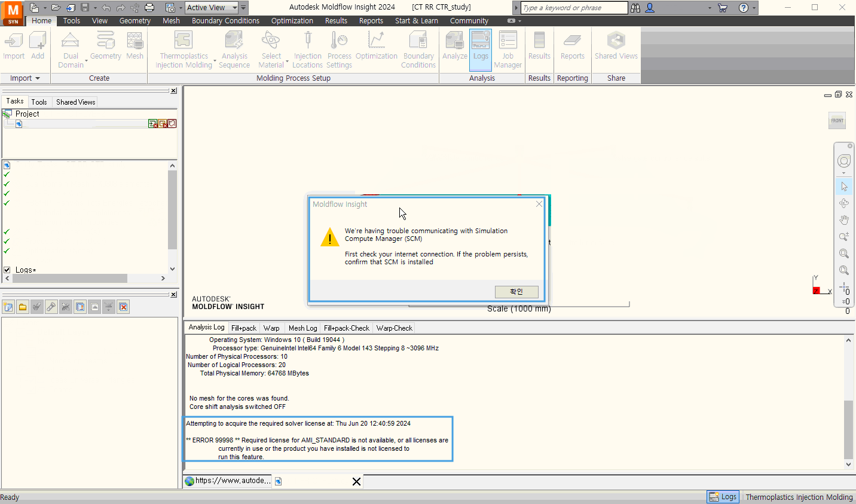Screen dimensions: 856x504
Task: Open the Job Manager
Action: 508,50
